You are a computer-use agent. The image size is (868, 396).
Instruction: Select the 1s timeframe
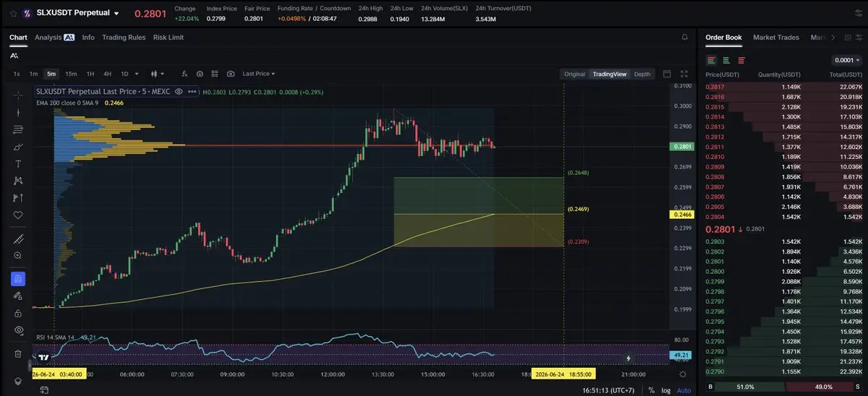(17, 74)
